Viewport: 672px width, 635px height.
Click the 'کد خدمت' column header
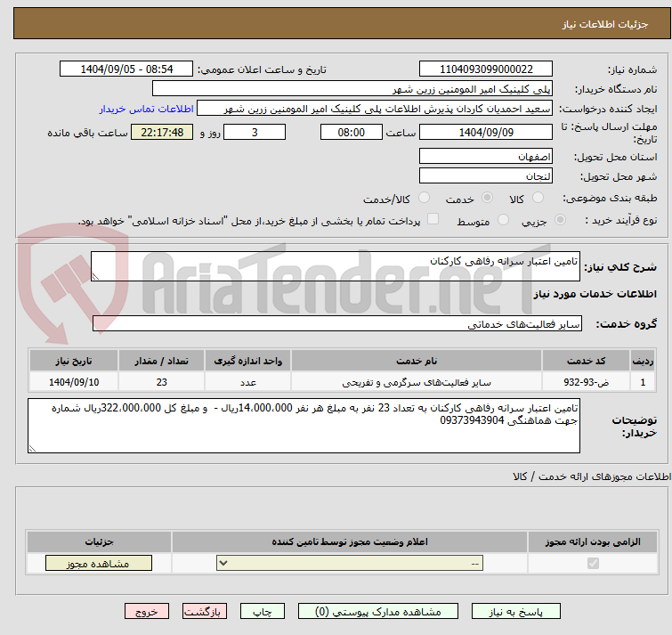586,361
